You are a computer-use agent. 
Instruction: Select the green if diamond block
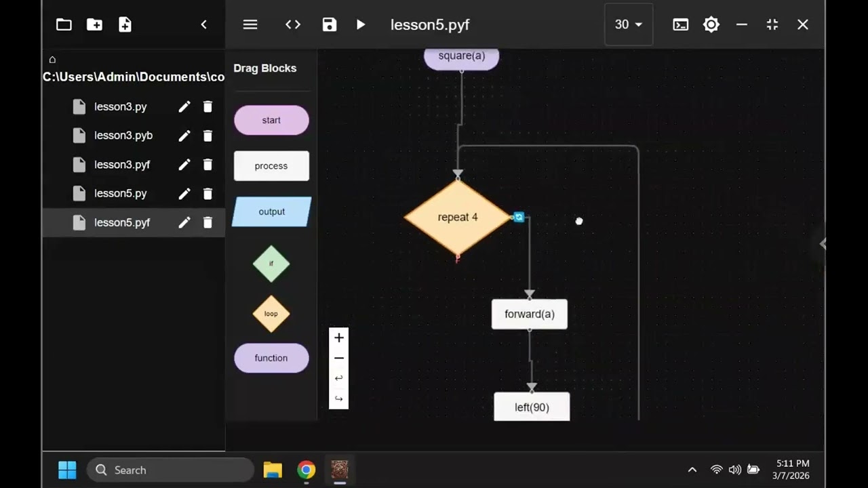pos(271,264)
